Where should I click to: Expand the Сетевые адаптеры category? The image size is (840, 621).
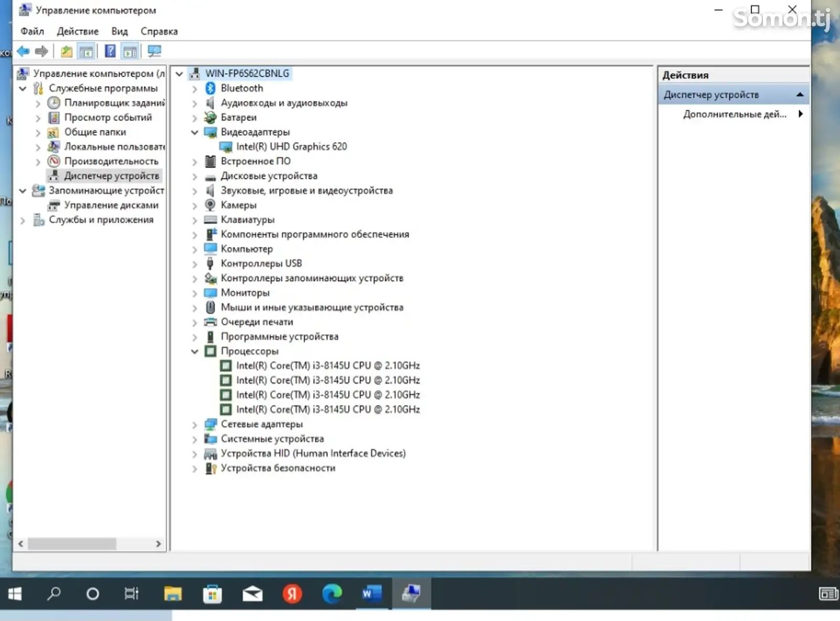tap(195, 425)
